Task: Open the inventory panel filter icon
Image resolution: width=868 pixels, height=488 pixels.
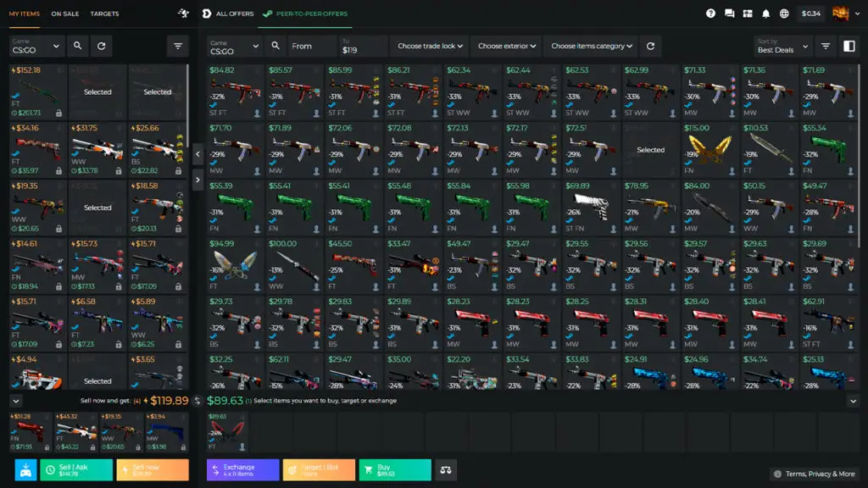Action: [178, 46]
